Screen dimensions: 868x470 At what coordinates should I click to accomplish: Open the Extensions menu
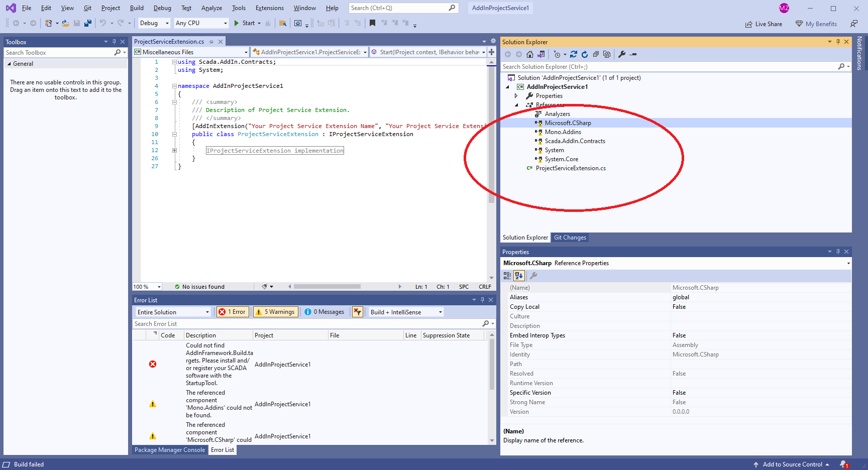coord(269,8)
